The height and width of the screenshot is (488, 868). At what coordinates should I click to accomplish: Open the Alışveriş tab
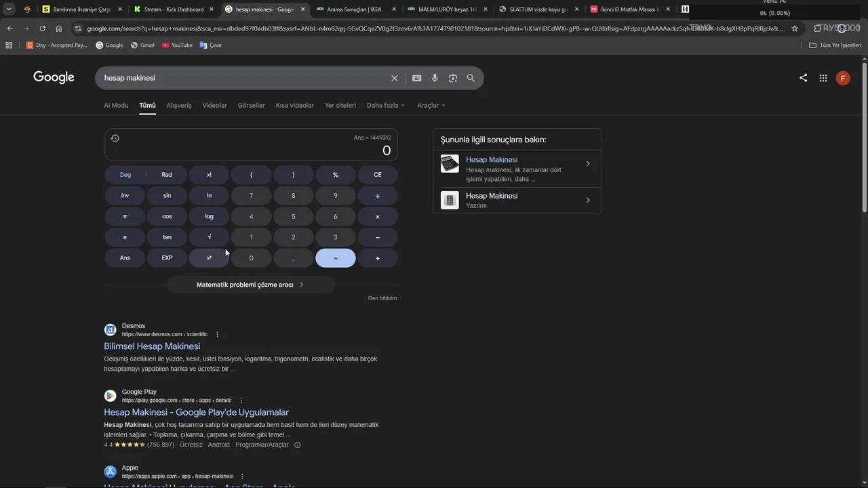pos(179,106)
